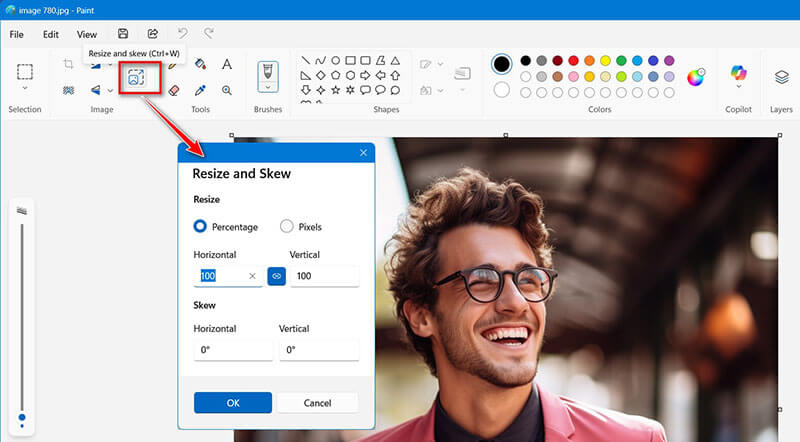Click the Crop tool icon
The height and width of the screenshot is (442, 800).
pos(69,64)
